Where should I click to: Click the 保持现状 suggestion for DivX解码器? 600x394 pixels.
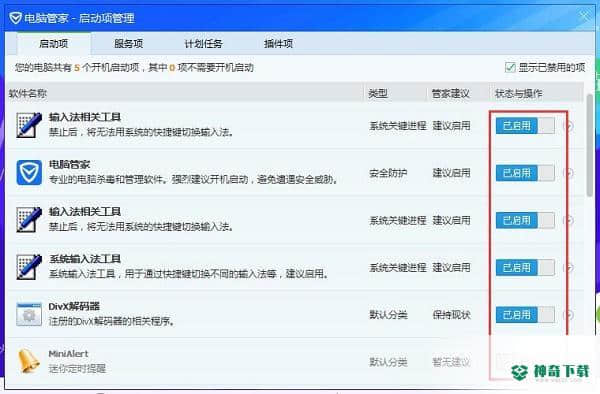click(x=452, y=314)
